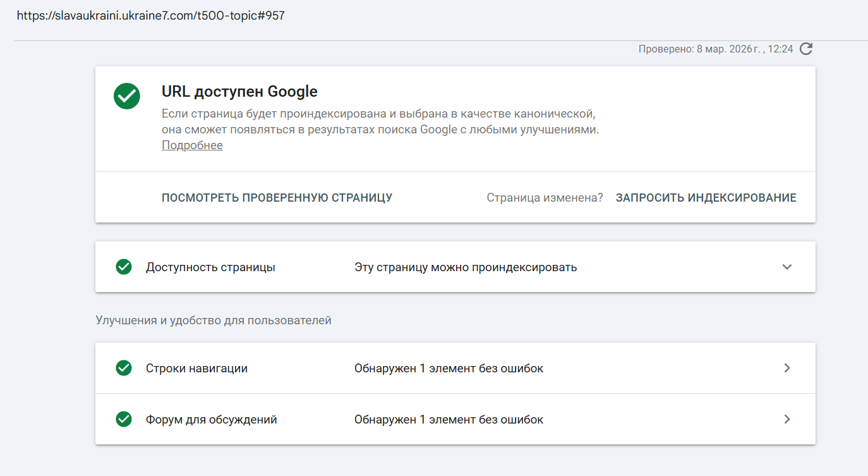
Task: Click the Улучшения и удобство для пользователей heading
Action: 214,320
